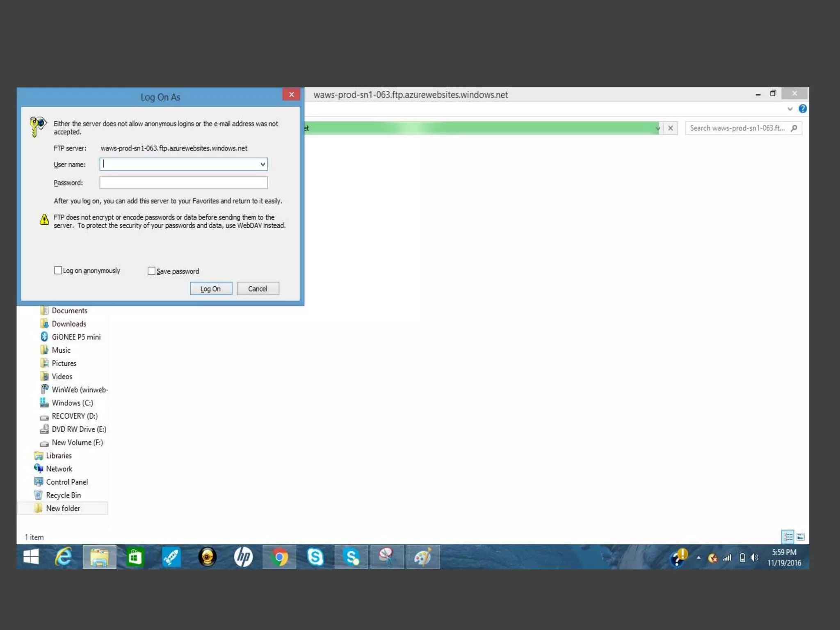This screenshot has width=840, height=630.
Task: Check the Save password box
Action: click(151, 271)
